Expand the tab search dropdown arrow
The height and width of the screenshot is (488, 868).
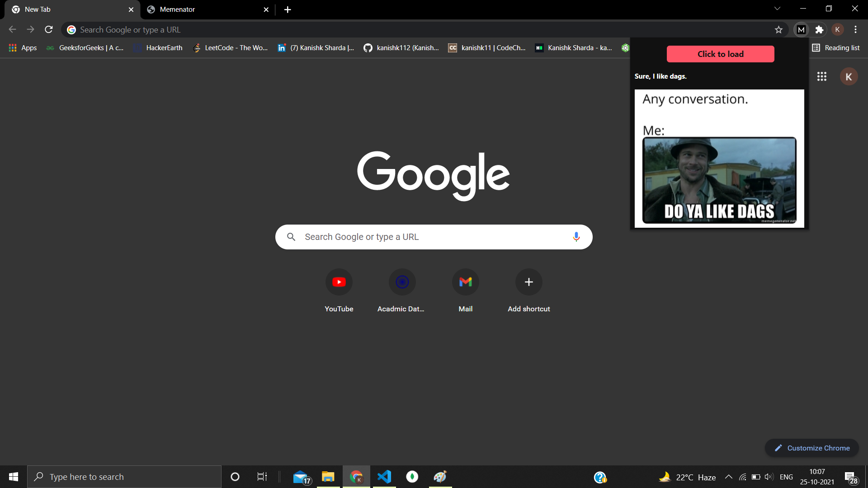click(x=777, y=9)
